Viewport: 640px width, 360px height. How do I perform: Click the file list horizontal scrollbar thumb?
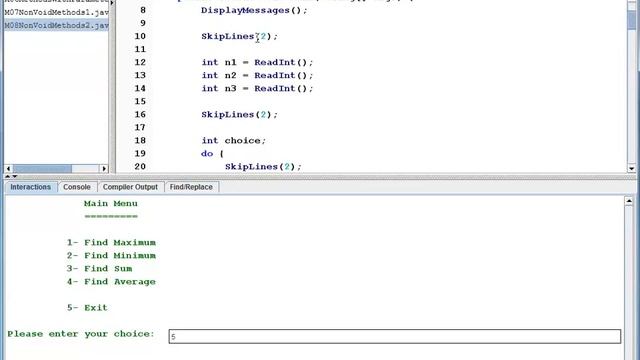[42, 169]
